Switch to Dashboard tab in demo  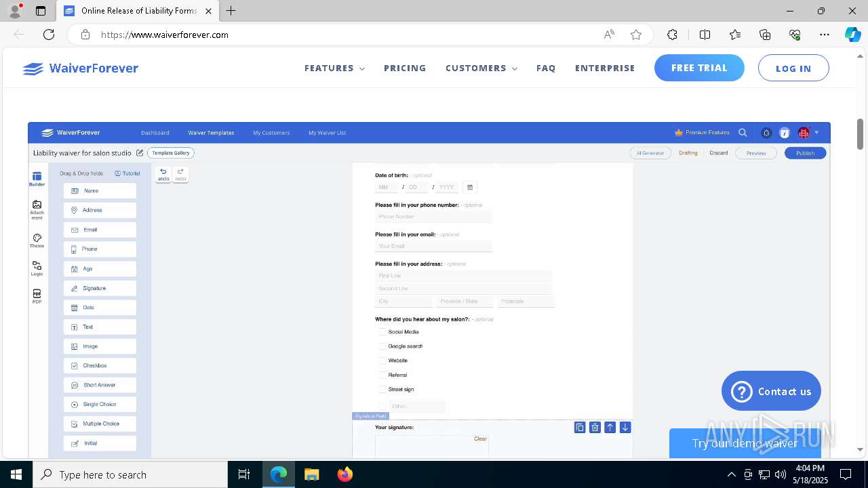[x=155, y=133]
